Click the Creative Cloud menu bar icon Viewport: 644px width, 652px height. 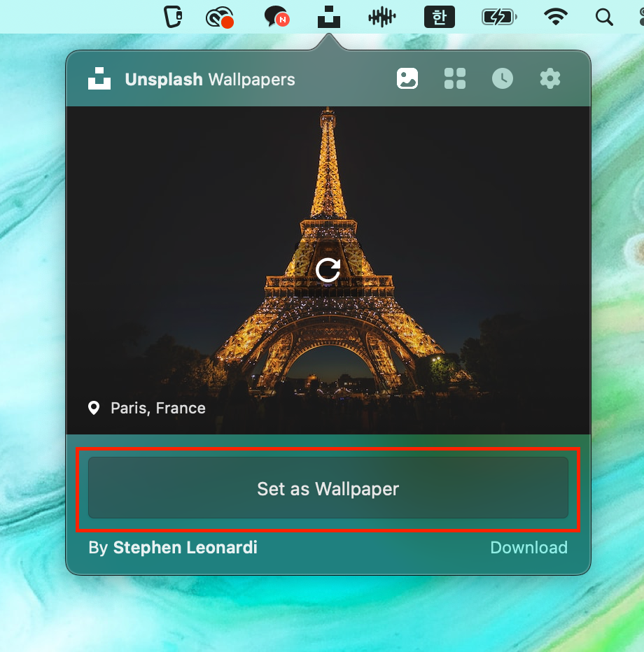[x=220, y=17]
